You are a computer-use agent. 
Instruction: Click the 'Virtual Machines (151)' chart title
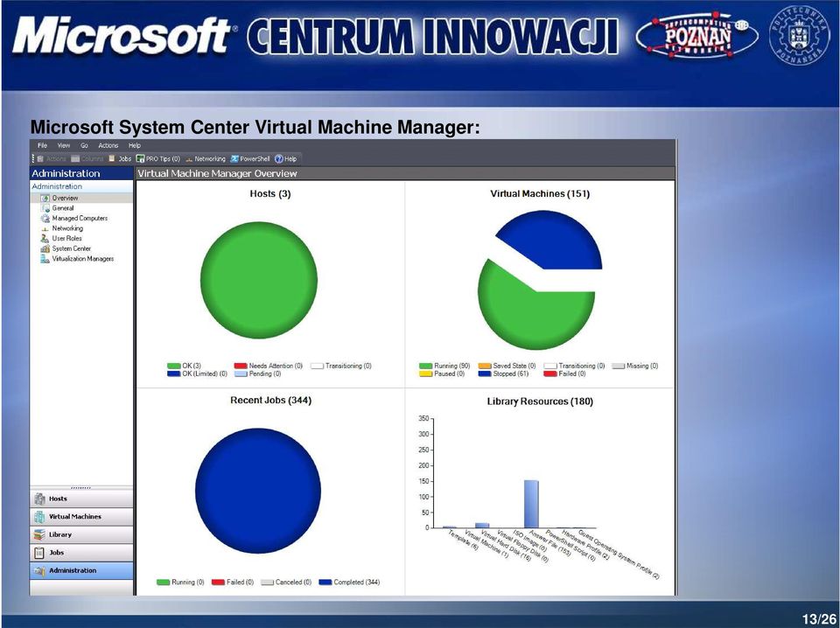[540, 194]
